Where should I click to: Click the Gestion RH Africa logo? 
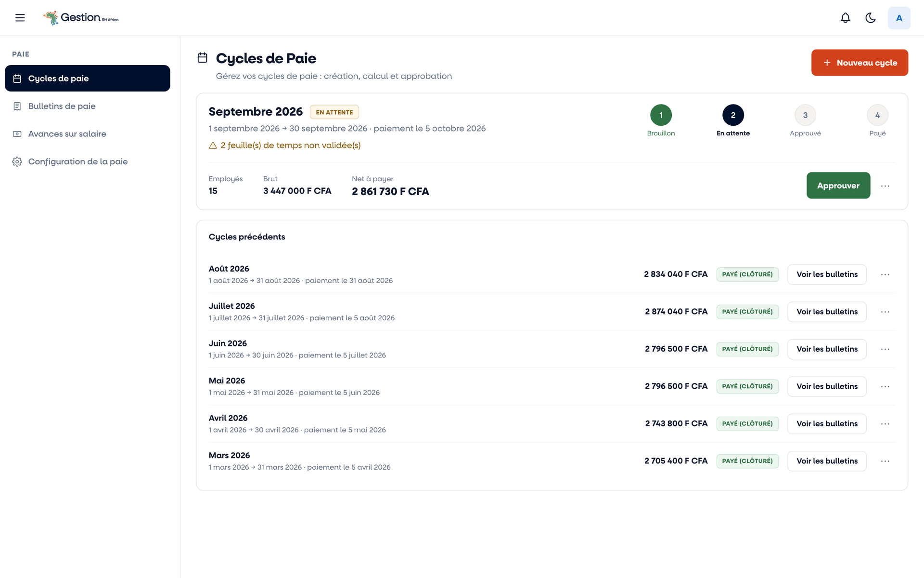[81, 18]
